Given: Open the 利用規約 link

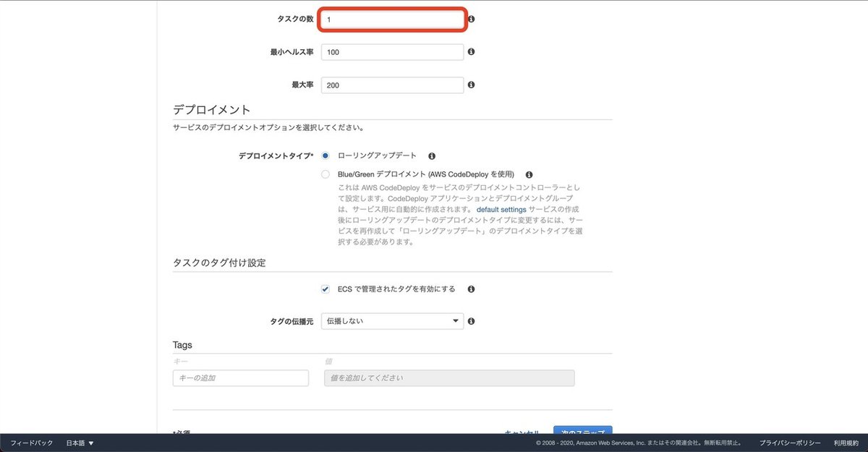Looking at the screenshot, I should [846, 443].
